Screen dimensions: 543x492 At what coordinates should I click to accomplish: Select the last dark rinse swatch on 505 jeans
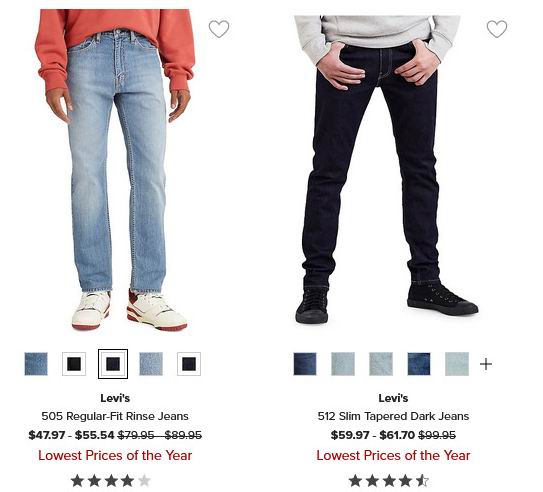click(x=189, y=364)
